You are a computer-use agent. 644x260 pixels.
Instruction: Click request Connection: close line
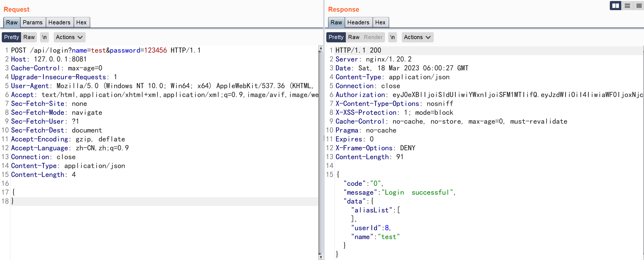[x=43, y=157]
